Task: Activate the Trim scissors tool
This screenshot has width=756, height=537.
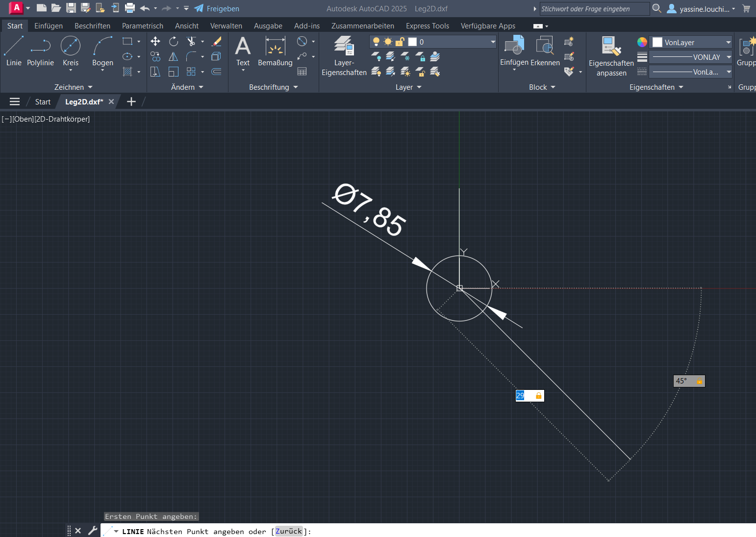Action: [191, 42]
